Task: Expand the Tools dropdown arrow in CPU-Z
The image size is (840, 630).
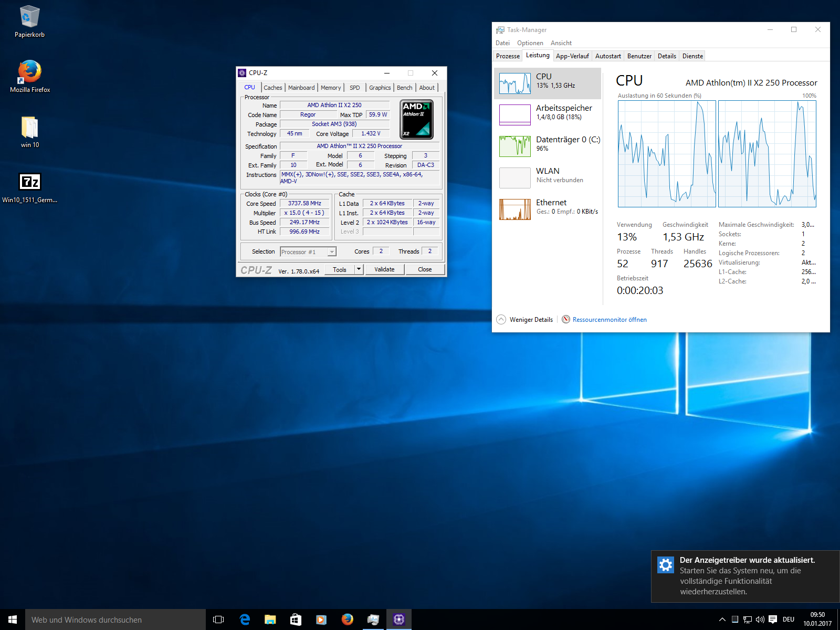Action: click(359, 269)
